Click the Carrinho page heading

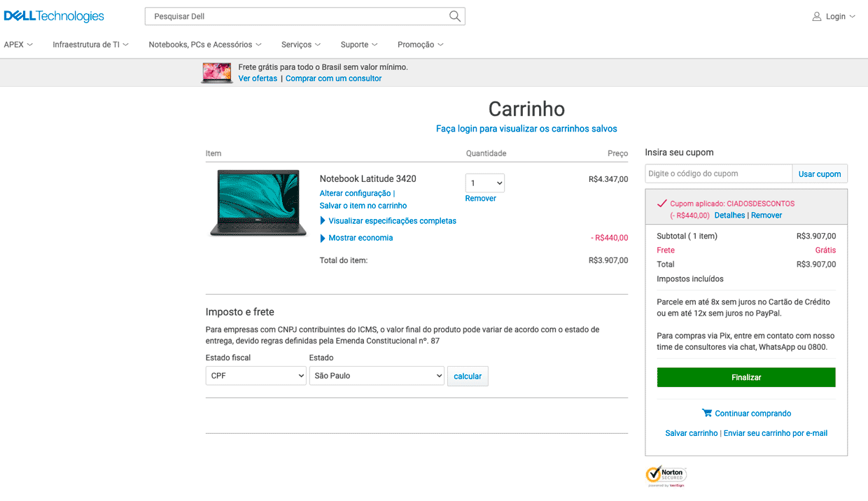[526, 108]
